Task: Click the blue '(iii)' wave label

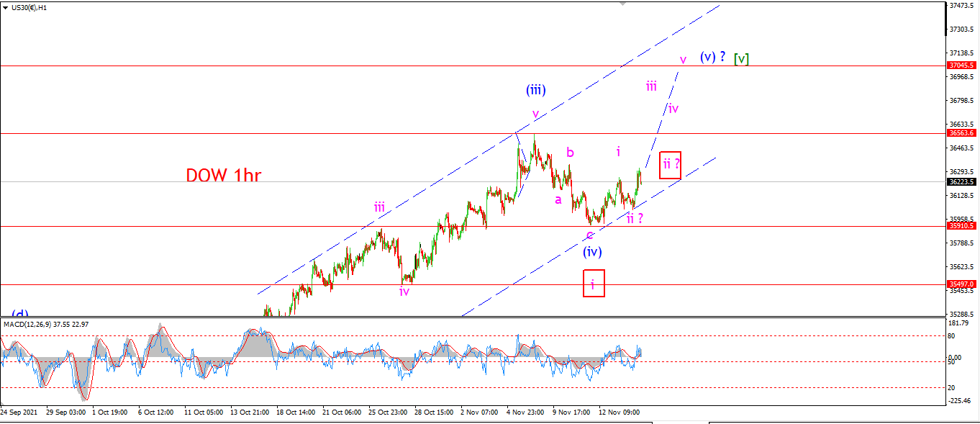Action: (536, 90)
